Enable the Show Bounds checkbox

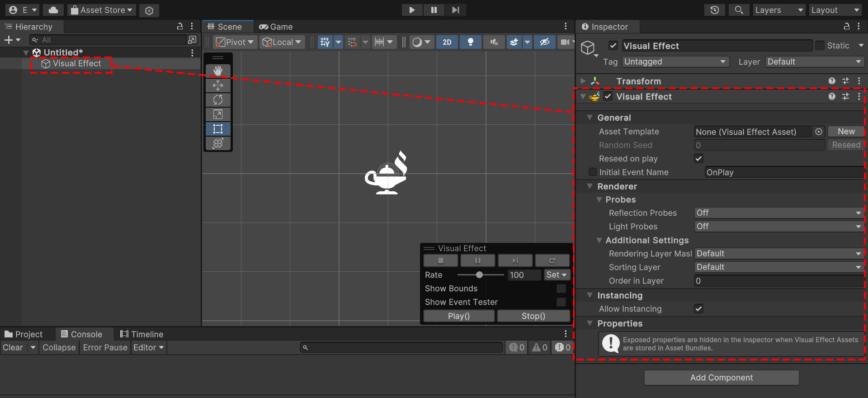(x=561, y=289)
